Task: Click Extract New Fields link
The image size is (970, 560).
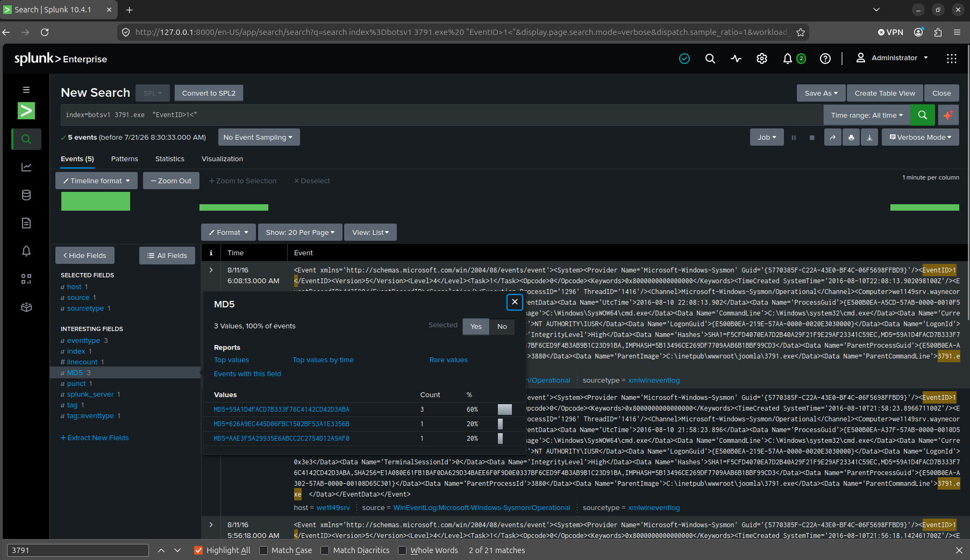Action: (95, 438)
